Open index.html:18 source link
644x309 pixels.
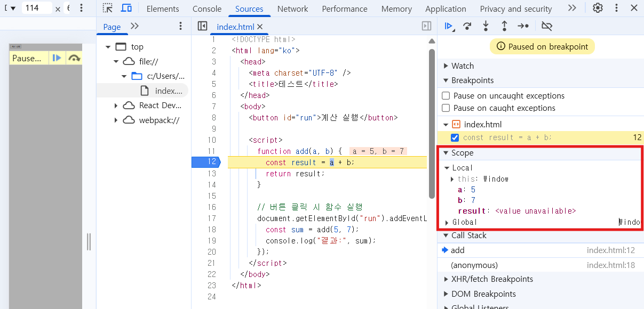click(x=610, y=265)
